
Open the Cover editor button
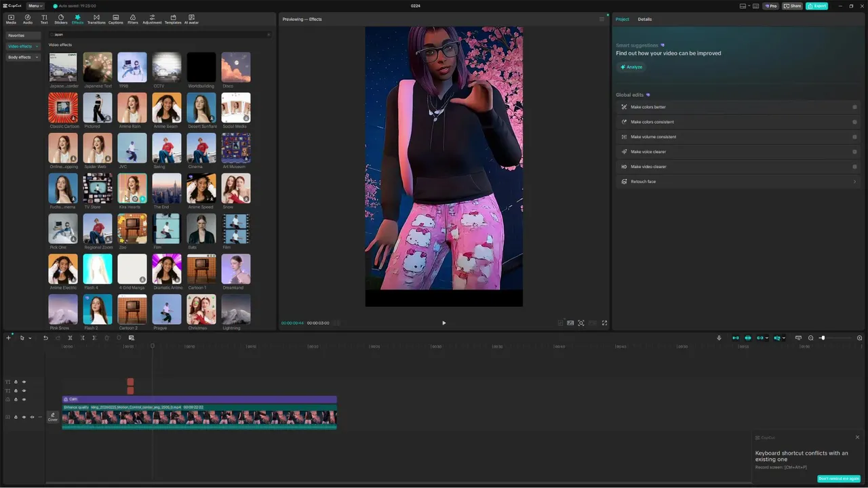pos(53,417)
